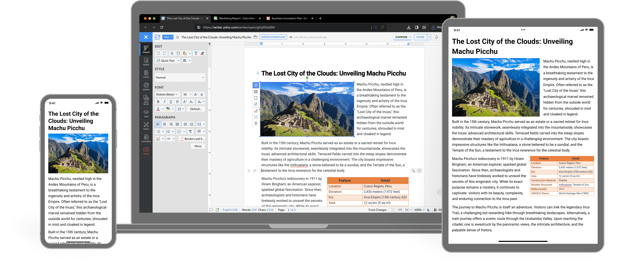The image size is (644, 264).
Task: Open the arrow next to SHARE
Action: click(429, 37)
